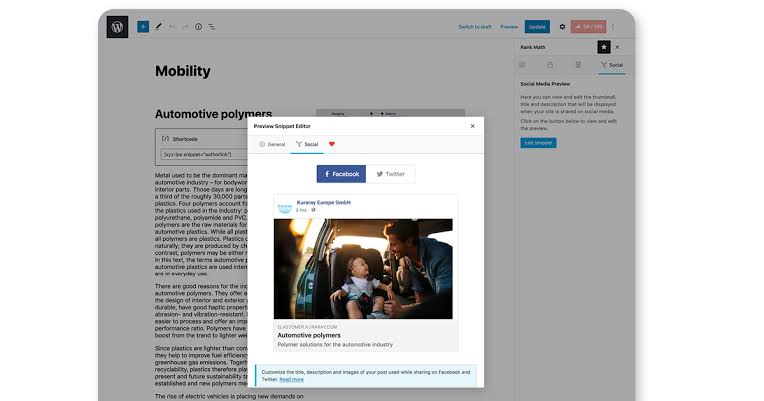The image size is (764, 401).
Task: Close the Rank Math sidebar
Action: pos(617,47)
